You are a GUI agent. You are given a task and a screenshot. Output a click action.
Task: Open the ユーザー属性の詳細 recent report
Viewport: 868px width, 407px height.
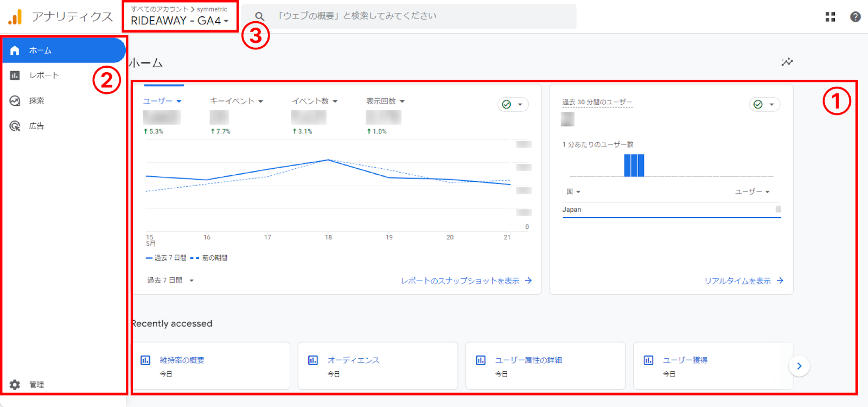pyautogui.click(x=546, y=366)
